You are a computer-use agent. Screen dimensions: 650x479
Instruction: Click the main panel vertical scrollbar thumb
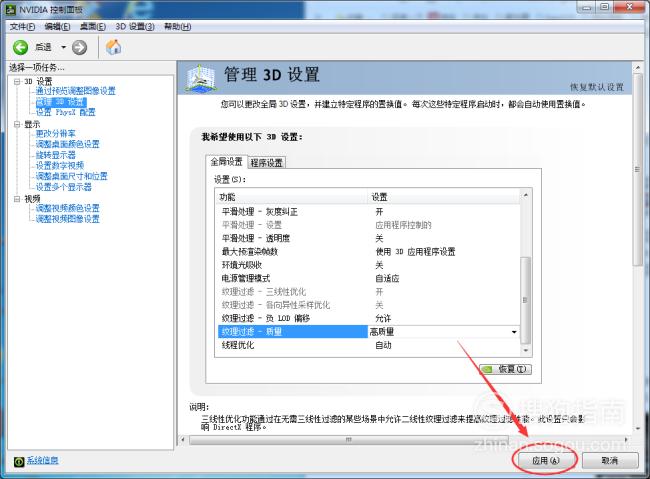click(638, 170)
